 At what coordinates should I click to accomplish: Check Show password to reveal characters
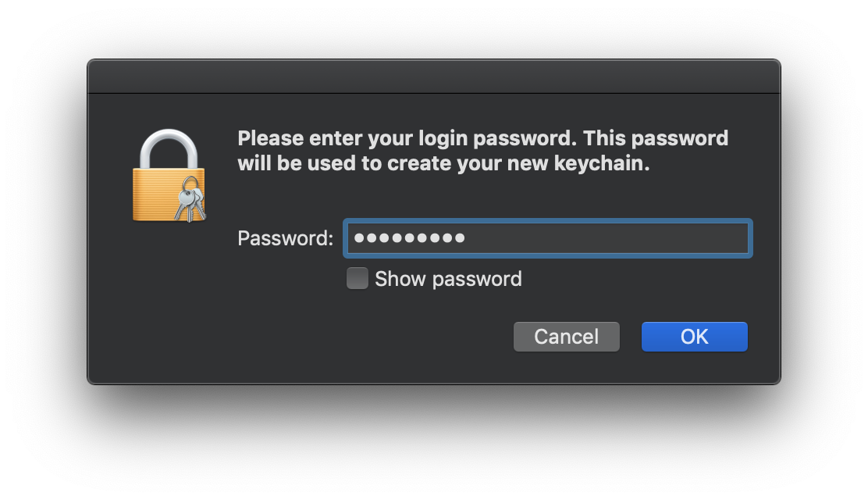(x=357, y=277)
